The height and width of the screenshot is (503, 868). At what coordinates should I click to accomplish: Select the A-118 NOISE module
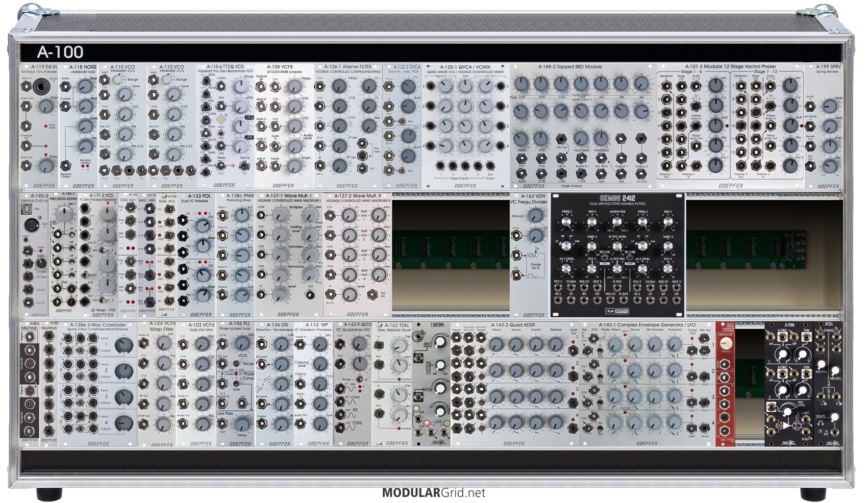[78, 126]
